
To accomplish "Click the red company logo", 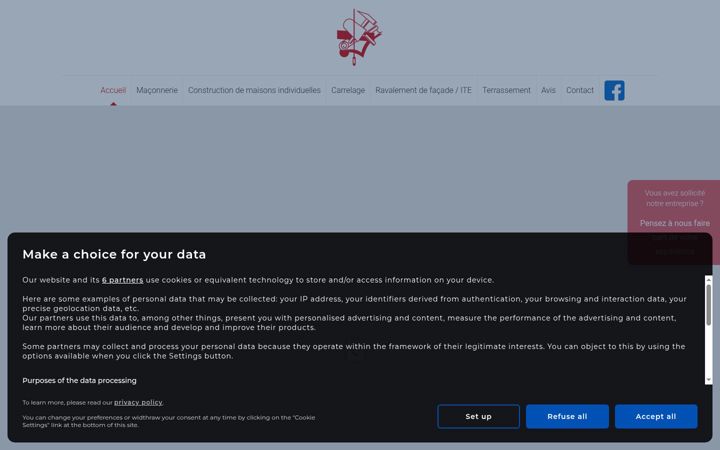I will (x=359, y=37).
